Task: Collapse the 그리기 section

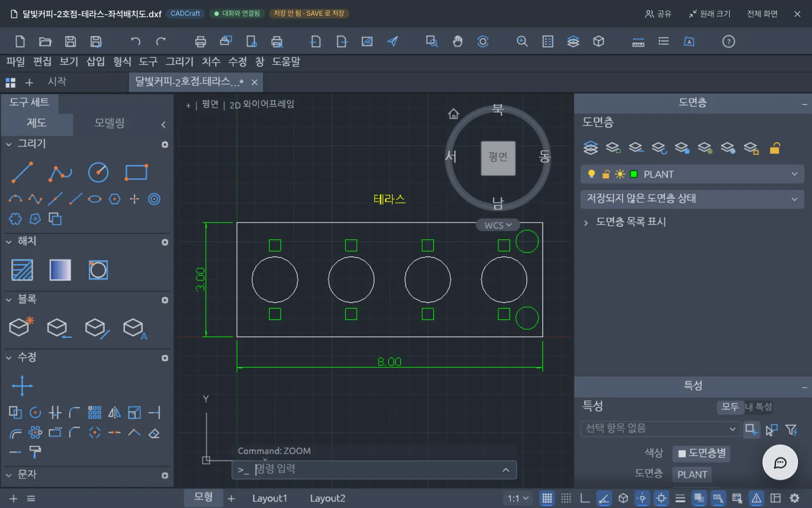Action: pos(9,144)
